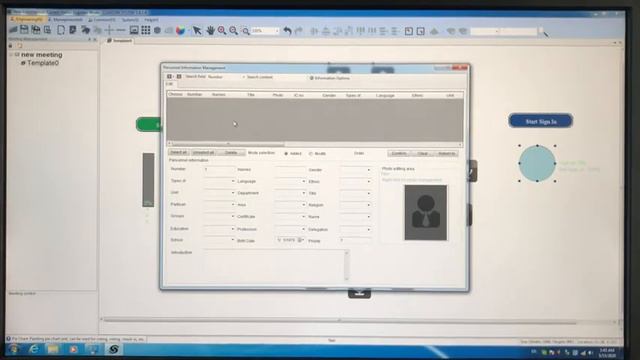The height and width of the screenshot is (360, 640).
Task: Collapse the new meeting tree node
Action: point(11,54)
